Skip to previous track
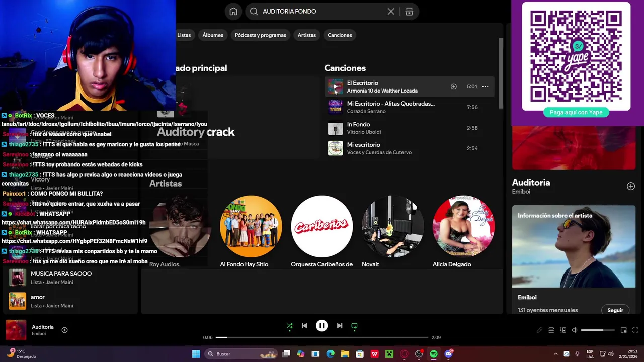 (x=304, y=326)
